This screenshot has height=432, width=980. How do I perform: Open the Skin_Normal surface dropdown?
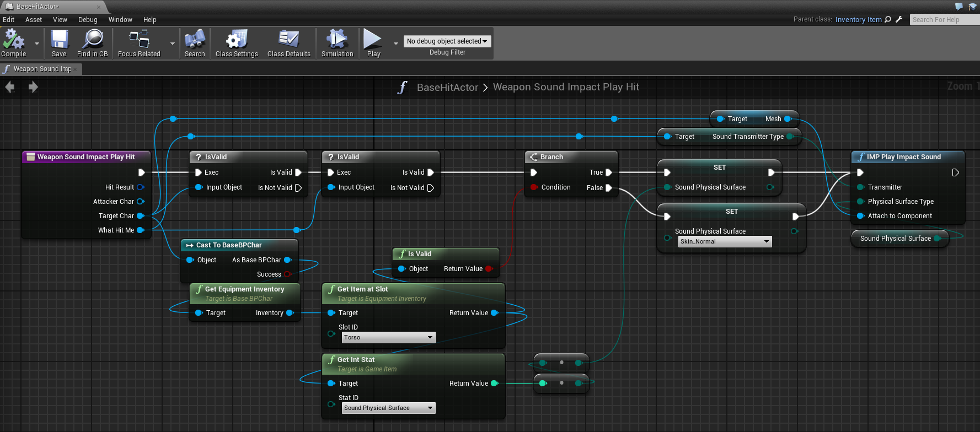725,241
